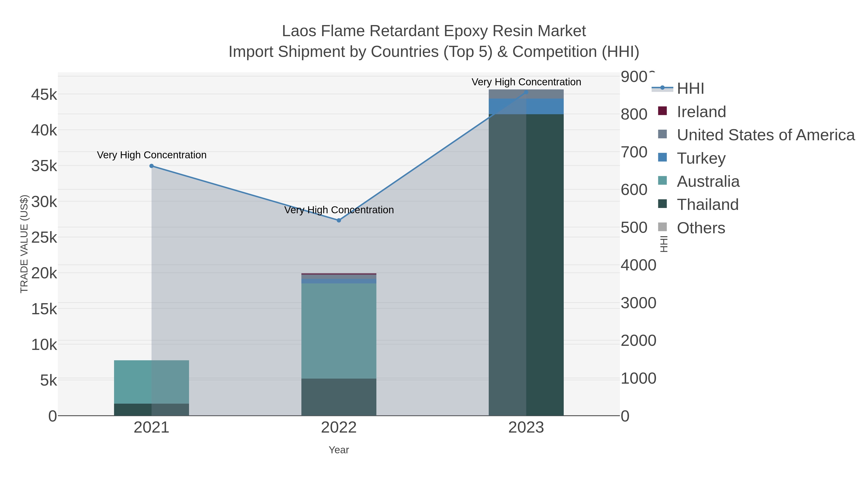The height and width of the screenshot is (488, 868).
Task: Click the Thailand dark green legend square
Action: click(x=663, y=204)
